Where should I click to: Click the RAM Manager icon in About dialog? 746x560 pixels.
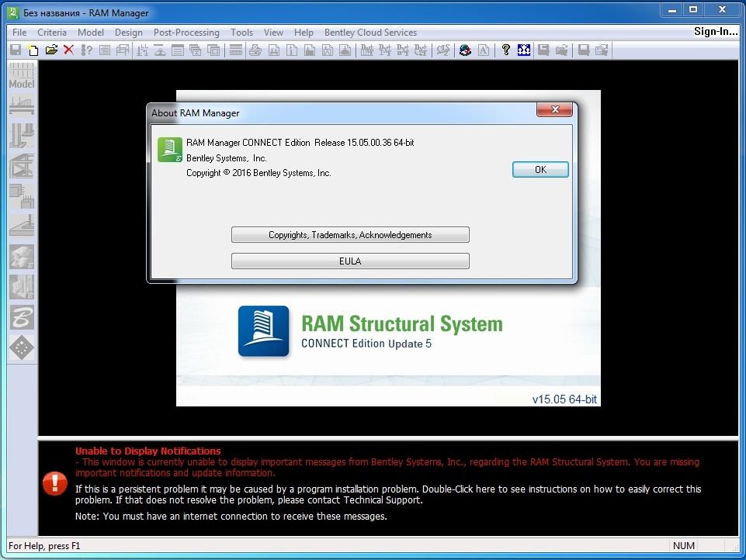pos(170,150)
